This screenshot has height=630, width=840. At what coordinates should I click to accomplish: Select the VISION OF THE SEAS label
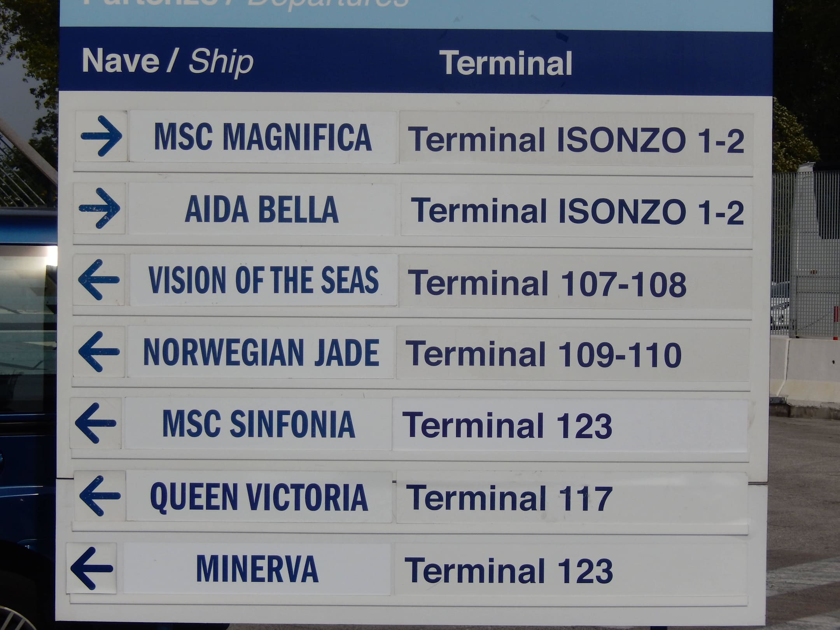(263, 280)
